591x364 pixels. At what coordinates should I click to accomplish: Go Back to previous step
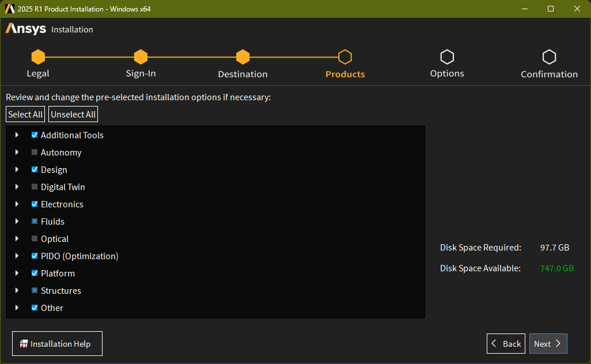pos(506,344)
